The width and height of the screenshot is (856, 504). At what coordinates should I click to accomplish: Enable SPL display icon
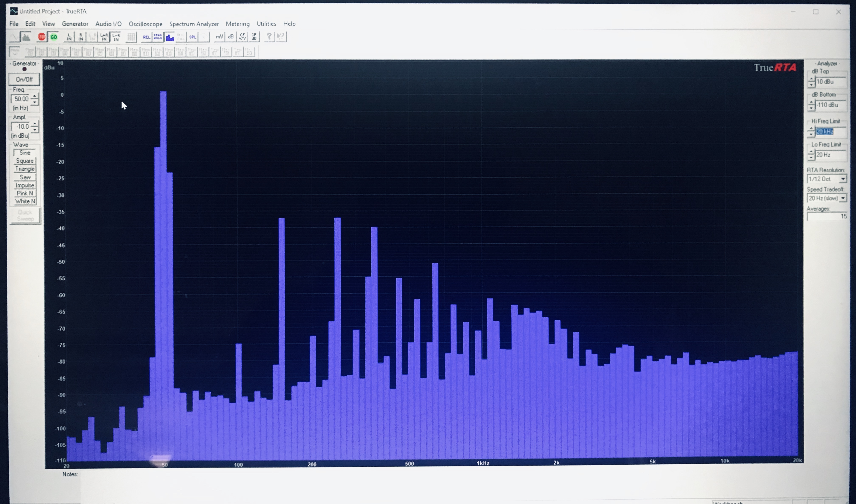193,37
